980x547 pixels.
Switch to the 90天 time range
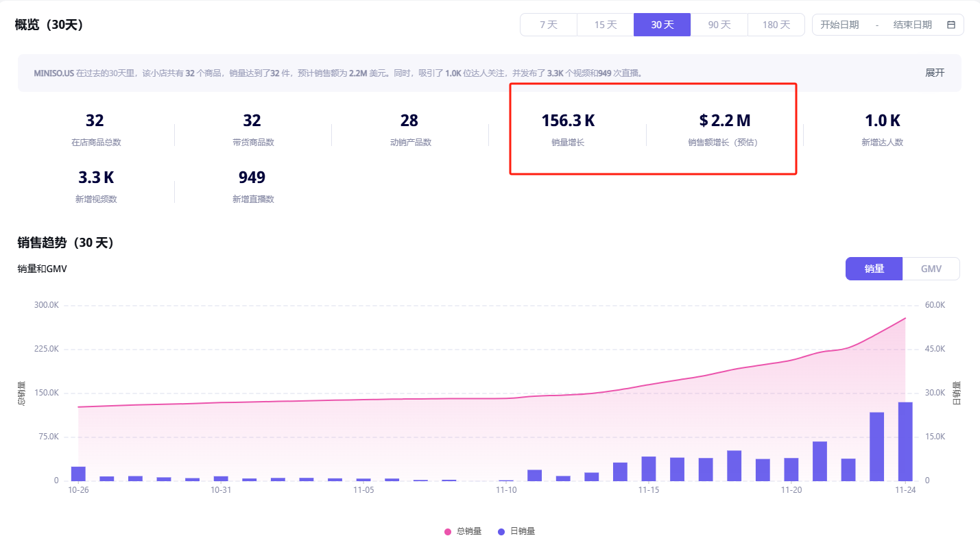tap(719, 25)
